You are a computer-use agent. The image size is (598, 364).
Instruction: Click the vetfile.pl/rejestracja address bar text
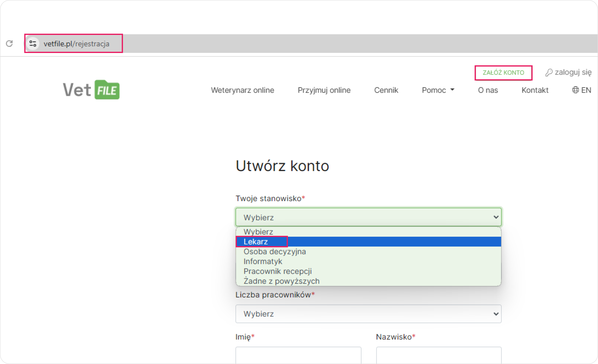[76, 44]
